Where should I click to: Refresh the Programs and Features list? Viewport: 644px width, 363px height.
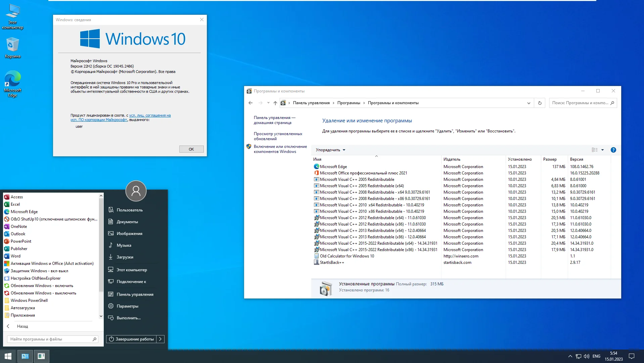540,103
